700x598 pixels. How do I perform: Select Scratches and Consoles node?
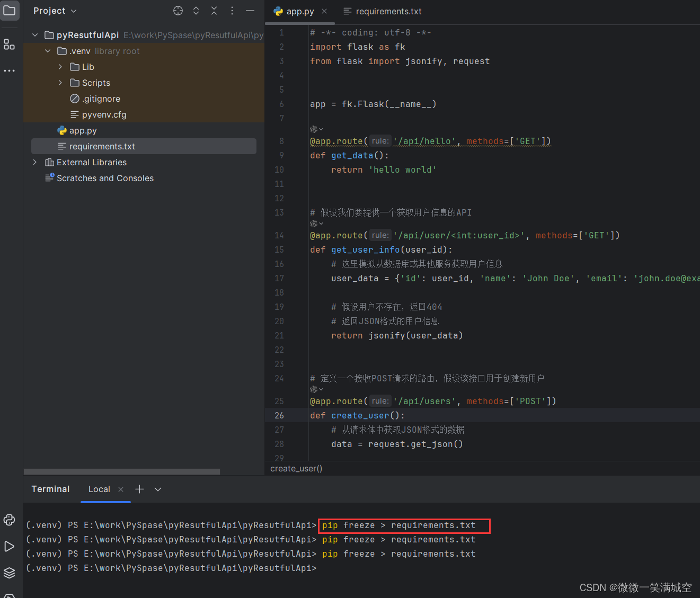coord(99,178)
